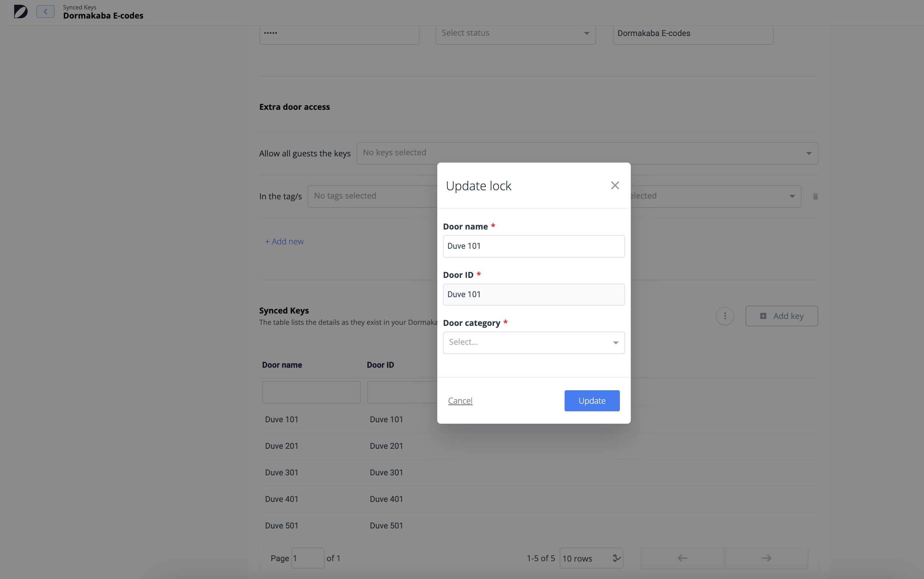Click the Add key button
The height and width of the screenshot is (579, 924).
click(x=781, y=316)
